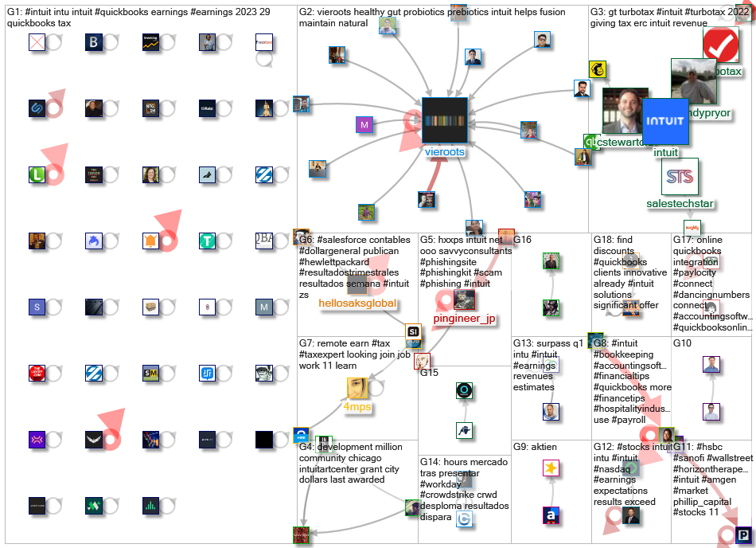Select the lowercase a node in G9

point(551,515)
